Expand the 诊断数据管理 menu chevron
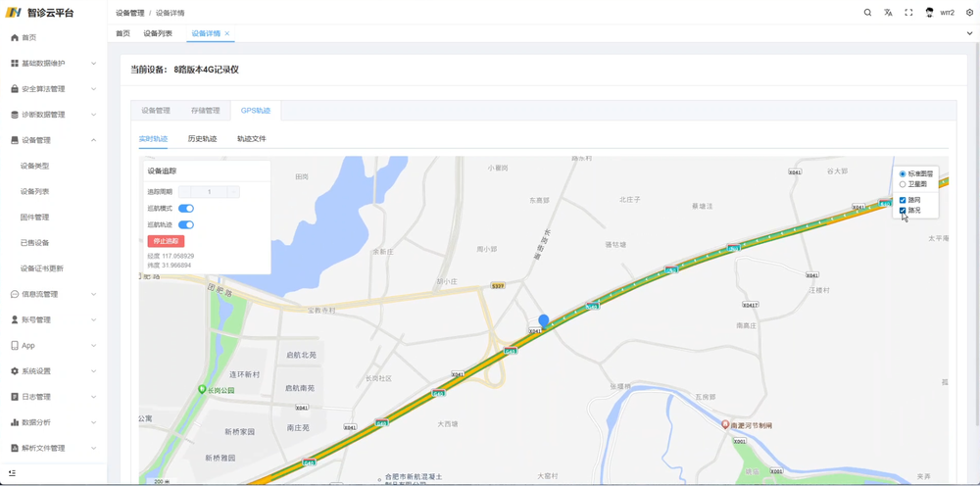980x486 pixels. pyautogui.click(x=94, y=115)
